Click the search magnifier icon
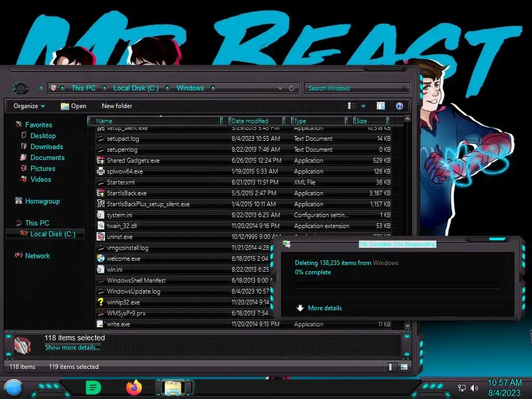 (403, 88)
